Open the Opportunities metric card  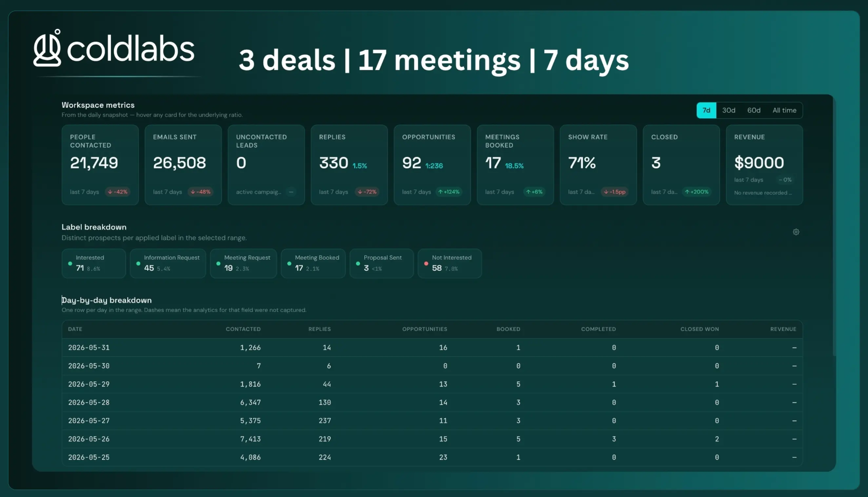[432, 165]
